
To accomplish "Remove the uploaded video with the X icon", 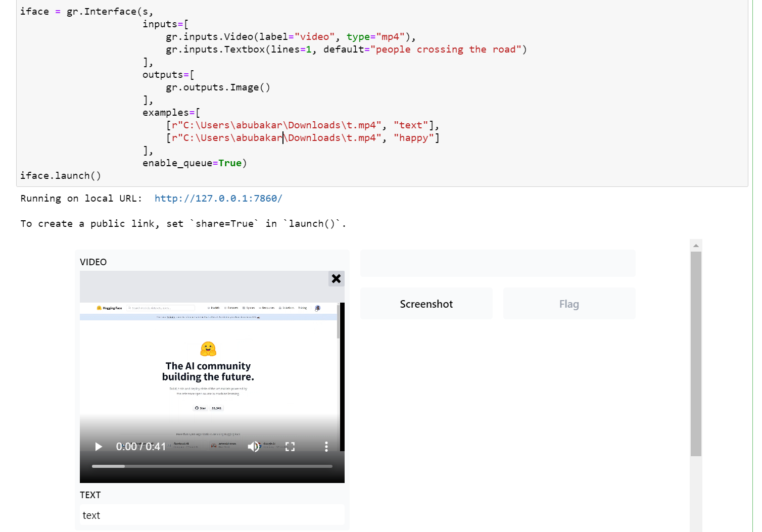I will [336, 278].
